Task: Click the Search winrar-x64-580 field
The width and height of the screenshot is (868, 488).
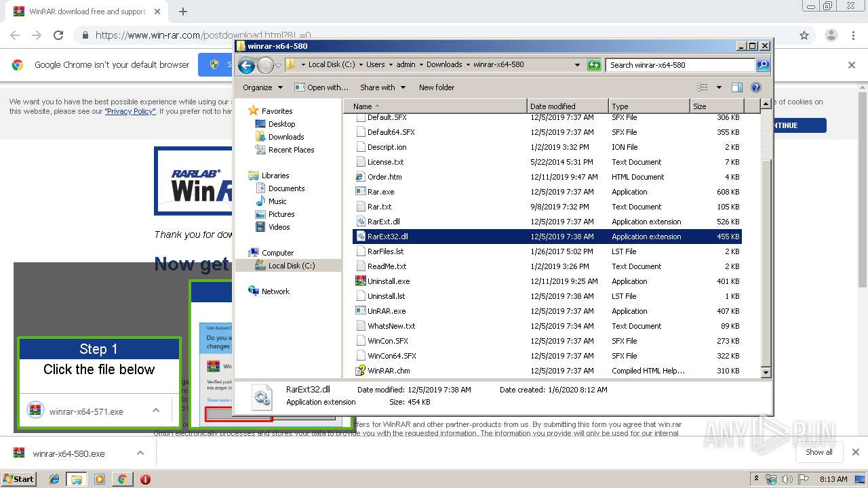Action: [x=680, y=65]
